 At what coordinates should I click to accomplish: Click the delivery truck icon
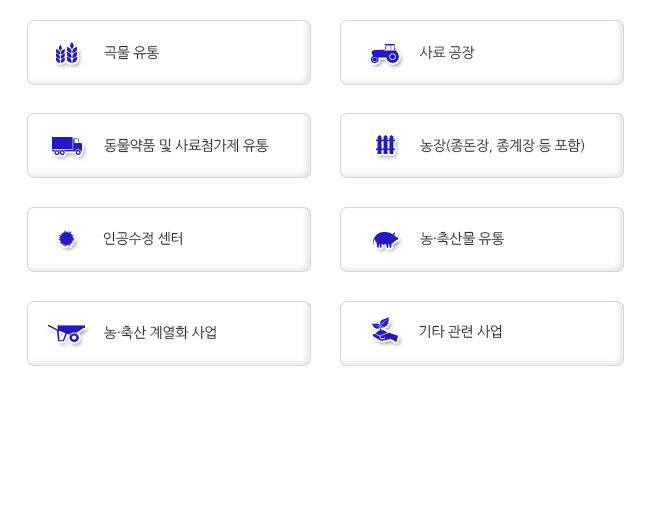(x=67, y=146)
